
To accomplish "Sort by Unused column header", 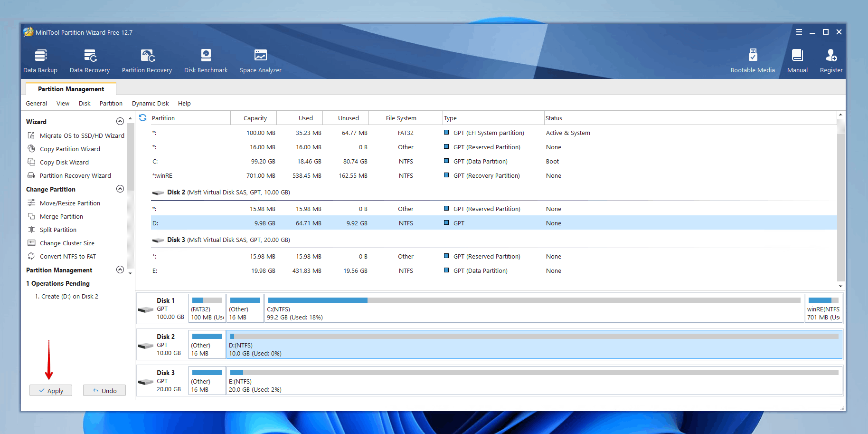I will pyautogui.click(x=346, y=118).
